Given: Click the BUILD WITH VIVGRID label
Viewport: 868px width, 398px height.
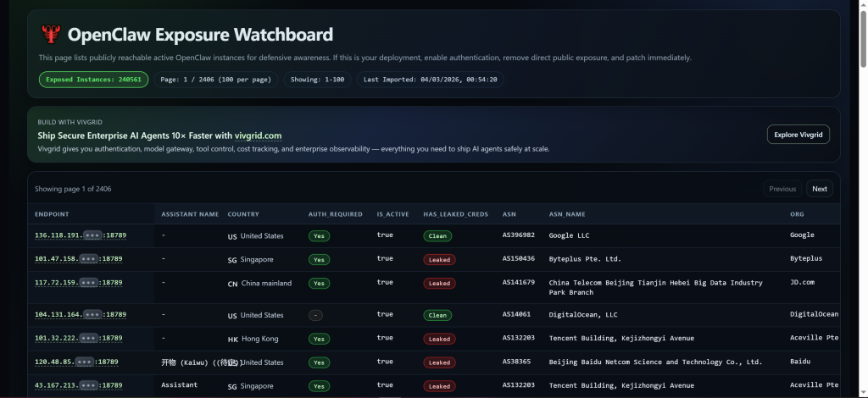Looking at the screenshot, I should 70,122.
